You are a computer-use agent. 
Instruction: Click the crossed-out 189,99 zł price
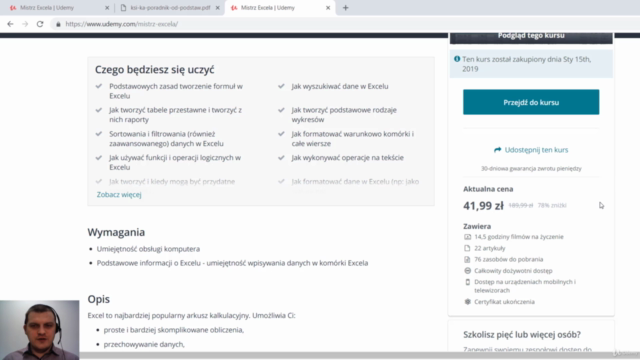coord(520,205)
